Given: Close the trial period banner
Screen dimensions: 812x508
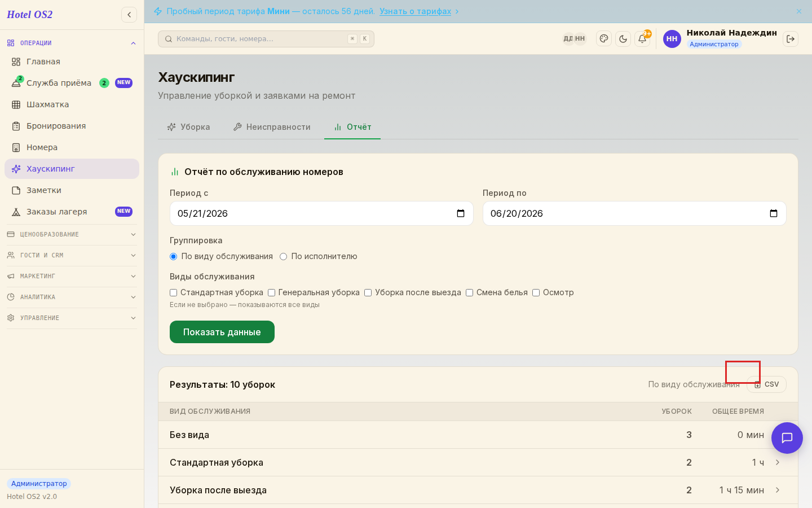Looking at the screenshot, I should tap(799, 11).
